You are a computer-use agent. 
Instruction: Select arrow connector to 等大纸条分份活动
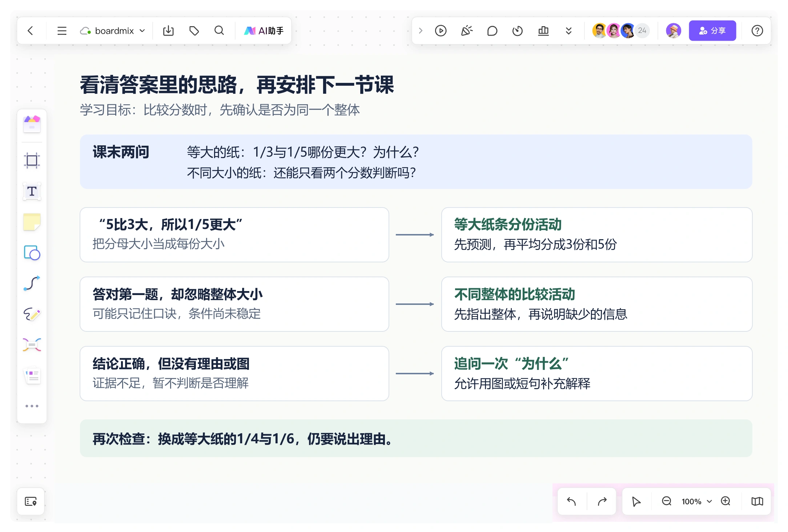(x=415, y=235)
